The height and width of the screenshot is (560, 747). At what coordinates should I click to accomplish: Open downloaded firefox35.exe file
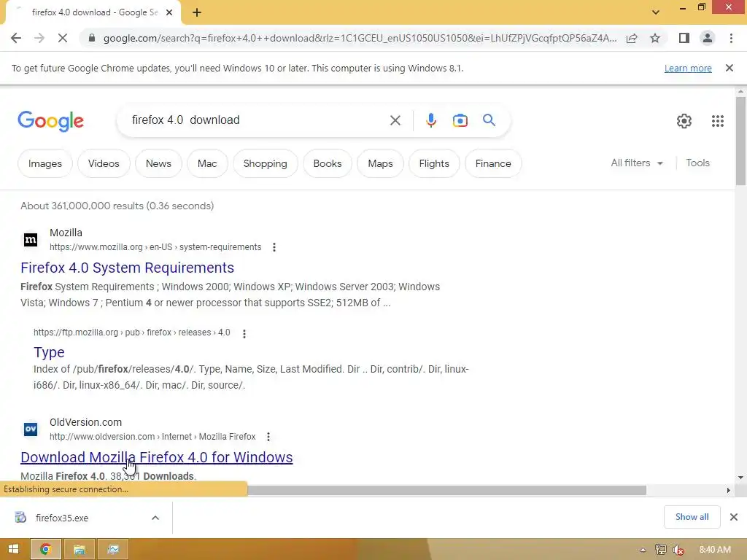pyautogui.click(x=62, y=518)
